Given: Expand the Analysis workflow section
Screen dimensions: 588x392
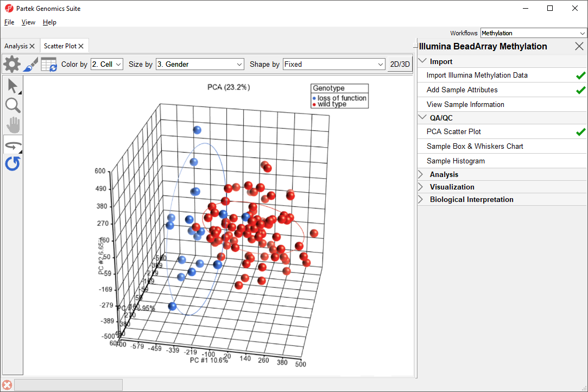Looking at the screenshot, I should point(421,174).
